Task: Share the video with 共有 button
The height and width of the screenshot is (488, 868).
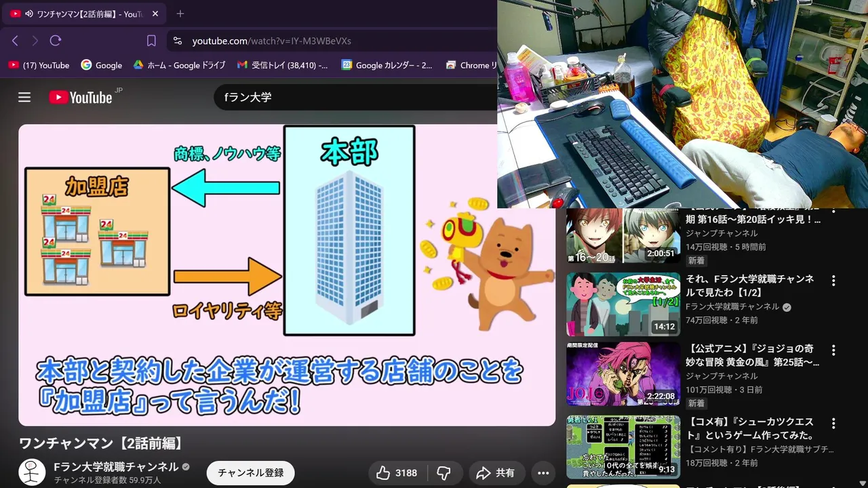Action: click(x=496, y=472)
